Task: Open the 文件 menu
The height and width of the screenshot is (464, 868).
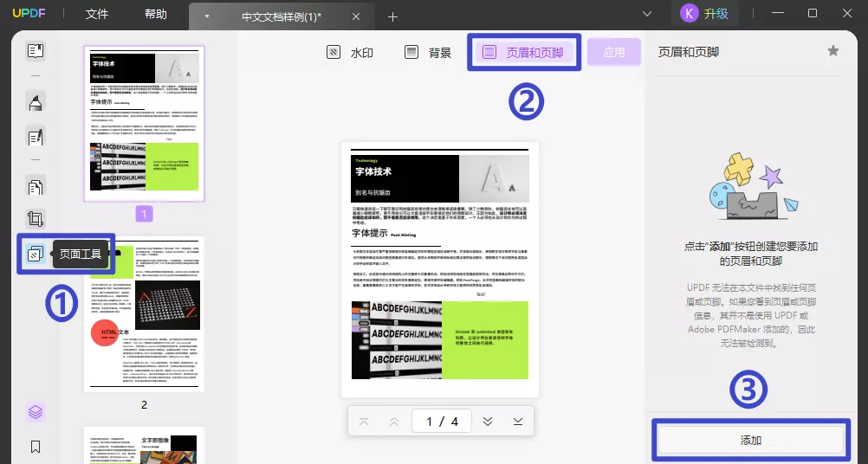Action: 97,15
